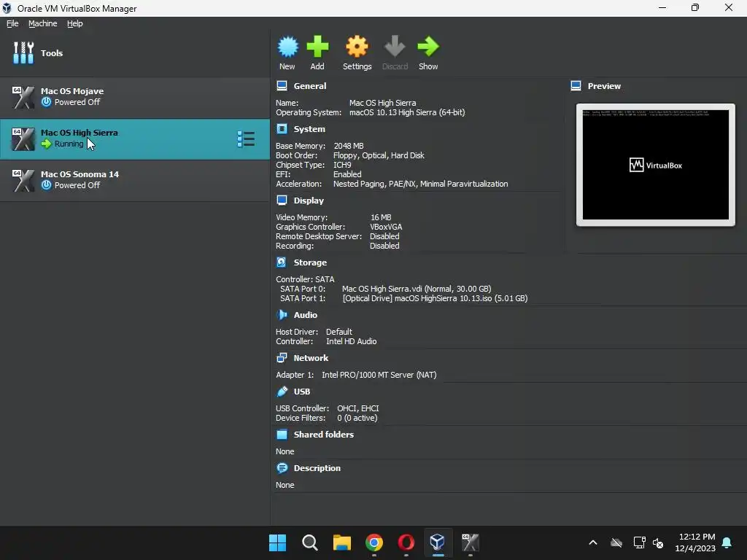Click the Base Memory value 2048 MB
This screenshot has width=747, height=560.
click(348, 146)
